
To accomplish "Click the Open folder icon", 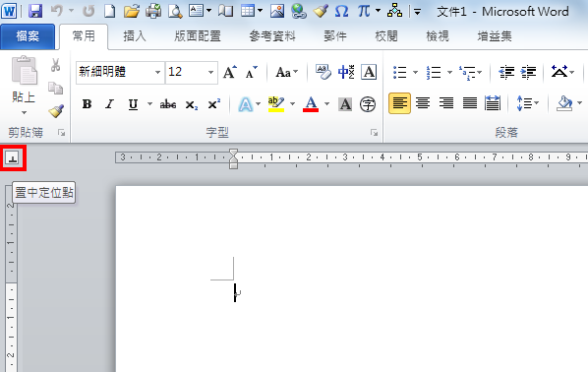I will click(132, 11).
